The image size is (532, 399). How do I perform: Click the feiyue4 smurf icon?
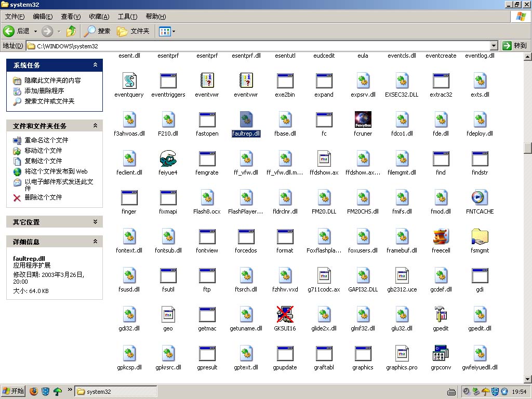(168, 159)
